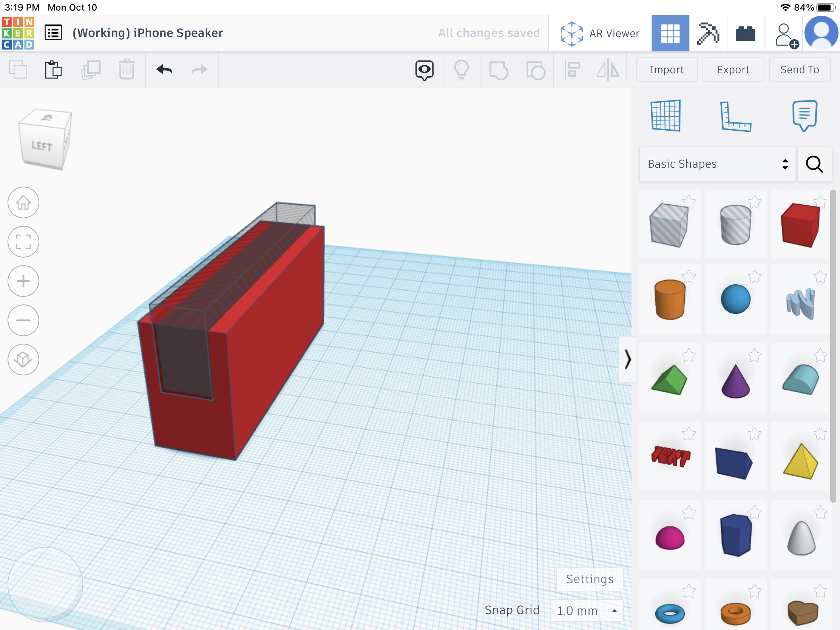Select the Ruler tool
This screenshot has width=840, height=630.
[x=735, y=117]
